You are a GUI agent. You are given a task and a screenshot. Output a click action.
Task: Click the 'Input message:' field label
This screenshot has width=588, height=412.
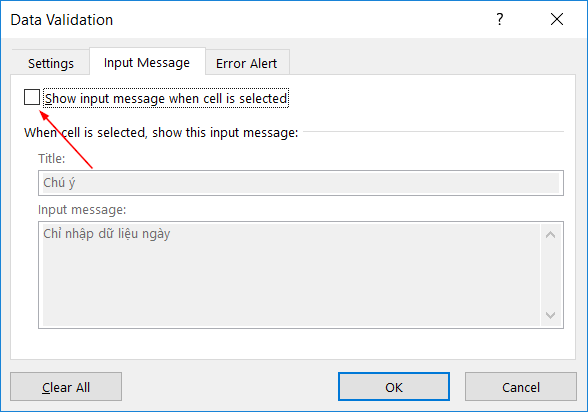point(82,210)
